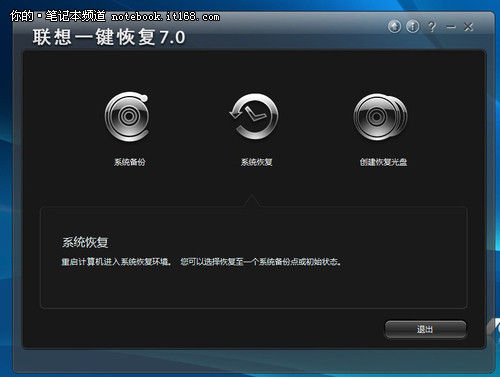500x377 pixels.
Task: Click the update arrow icon in title bar
Action: point(394,26)
